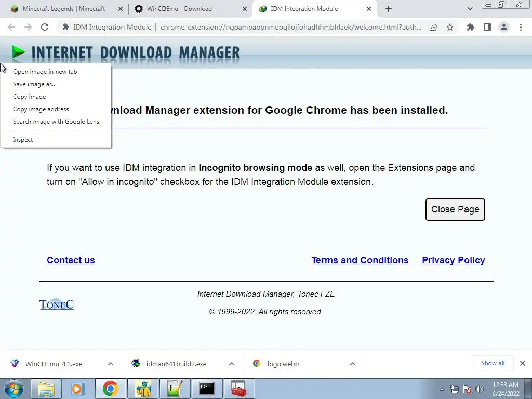Open the media player taskbar icon
The height and width of the screenshot is (399, 532).
(x=78, y=389)
